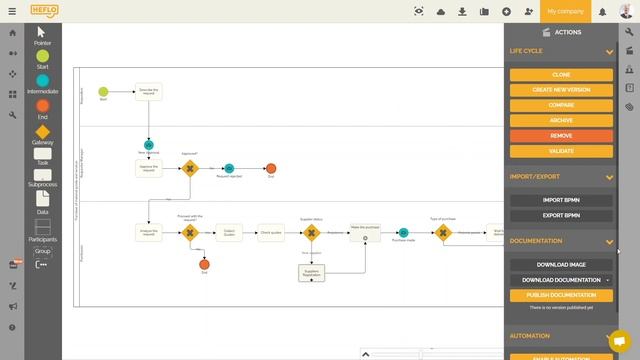
Task: Open the hamburger menu
Action: [x=12, y=11]
